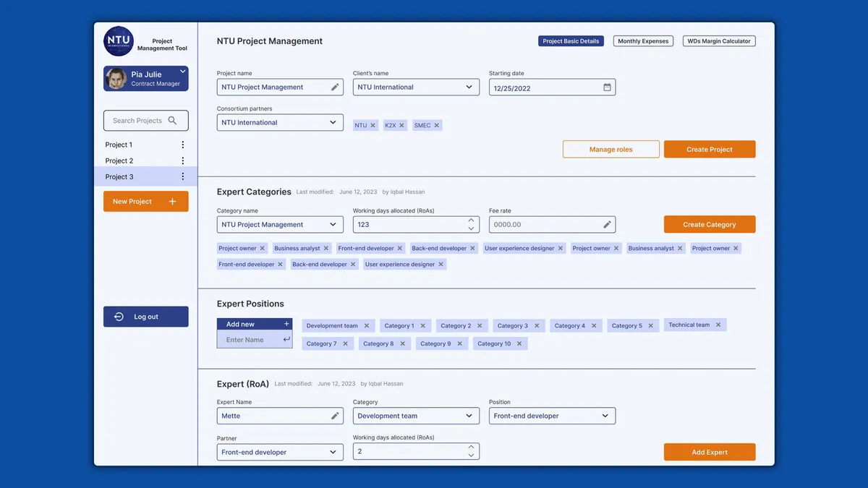The image size is (868, 488).
Task: Remove the Technical team position tag
Action: pyautogui.click(x=718, y=325)
